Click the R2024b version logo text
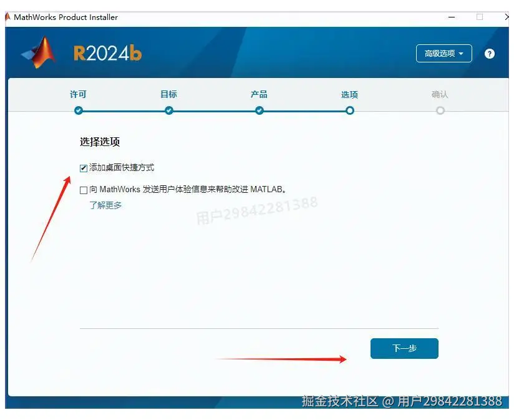514x420 pixels. coord(106,54)
